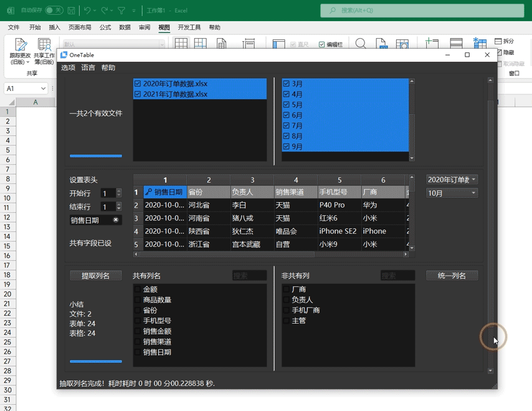Click the 非共有列 search field

[397, 276]
